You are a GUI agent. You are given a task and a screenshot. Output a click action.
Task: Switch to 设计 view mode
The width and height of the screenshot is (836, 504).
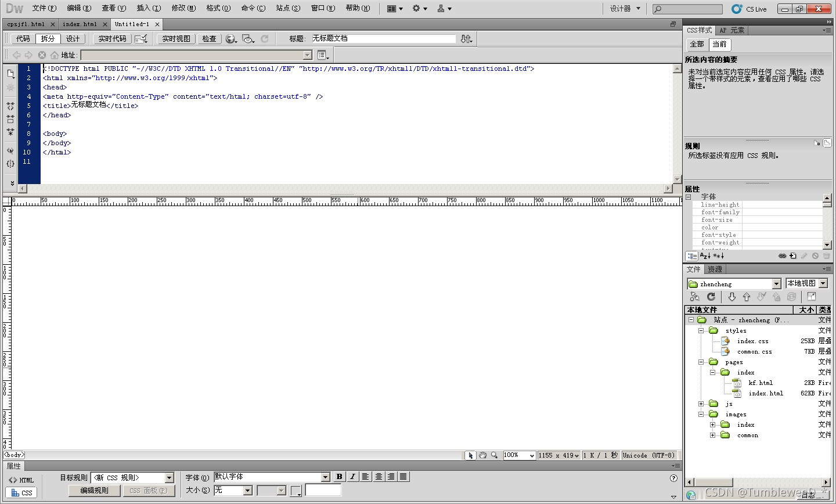73,39
